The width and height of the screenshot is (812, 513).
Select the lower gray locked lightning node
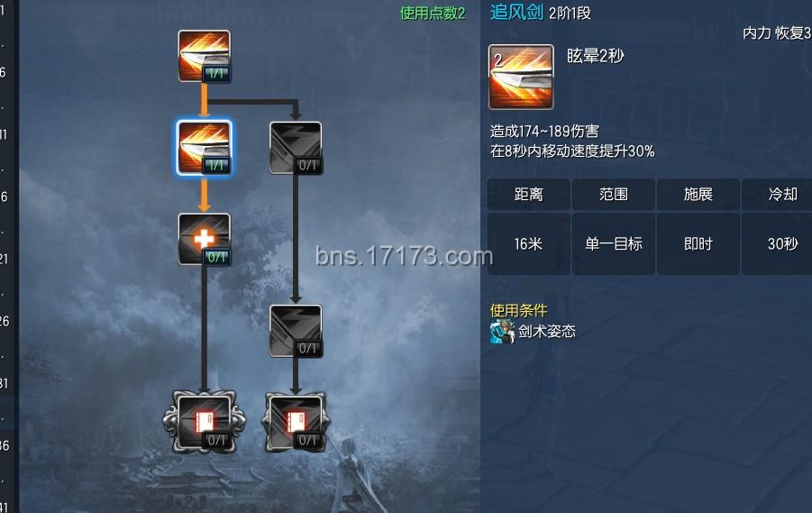pos(296,331)
